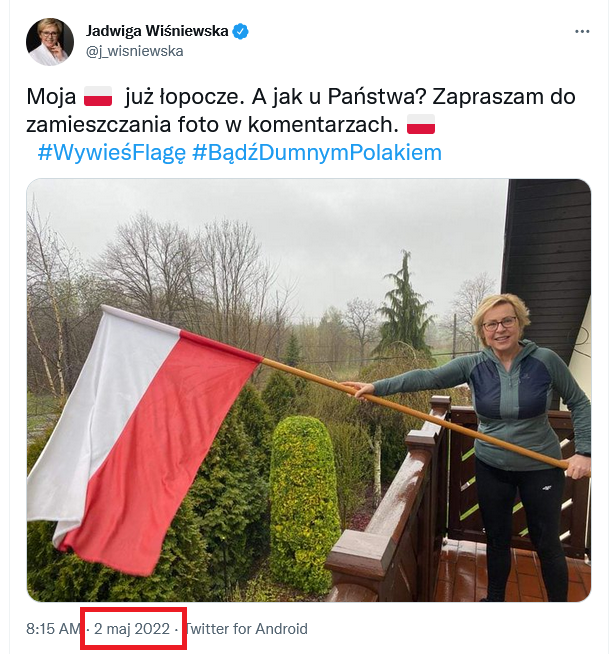
Task: Click the "Zapraszam do" text in tweet
Action: (504, 97)
